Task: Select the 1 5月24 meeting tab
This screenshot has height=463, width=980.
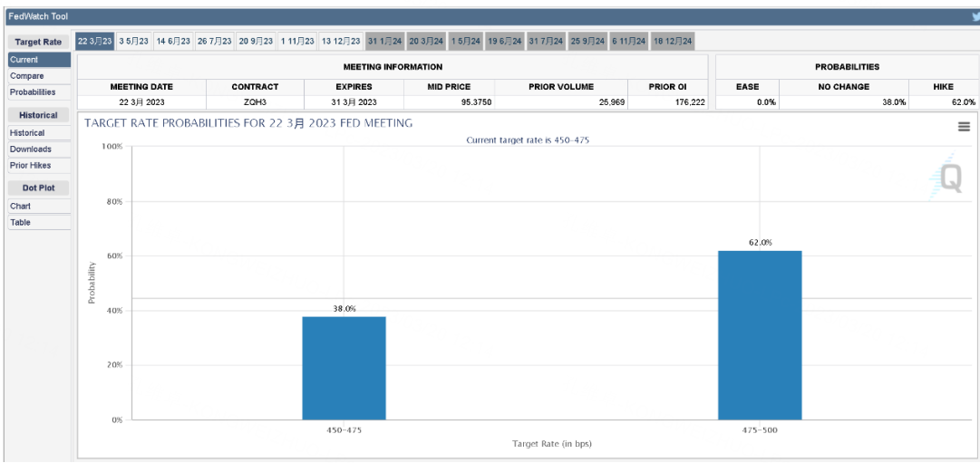Action: [x=465, y=42]
